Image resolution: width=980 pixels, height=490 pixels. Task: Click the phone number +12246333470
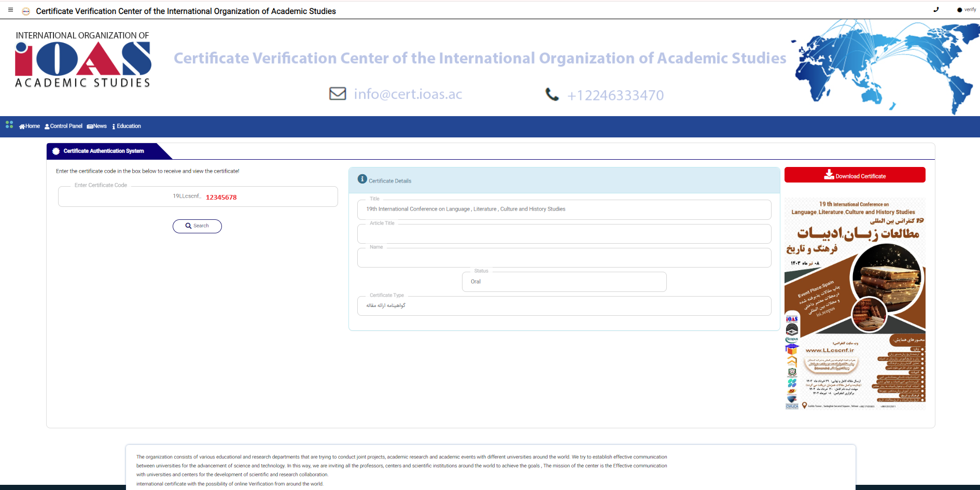point(615,95)
